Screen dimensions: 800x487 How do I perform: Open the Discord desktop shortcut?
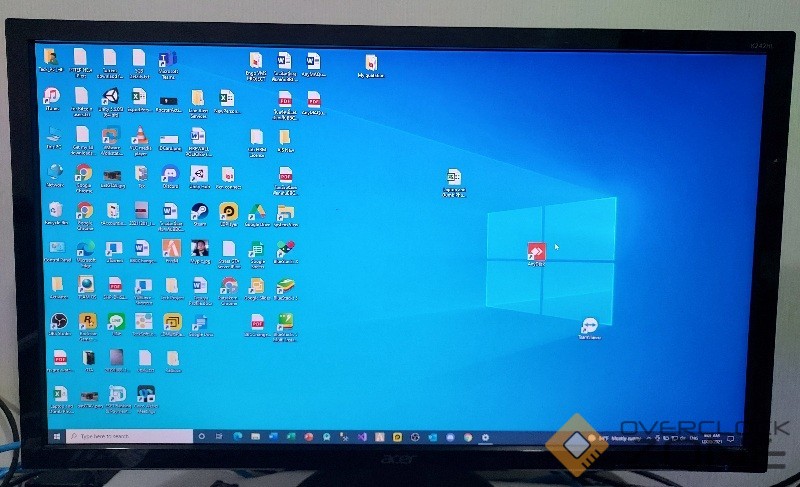pyautogui.click(x=170, y=174)
